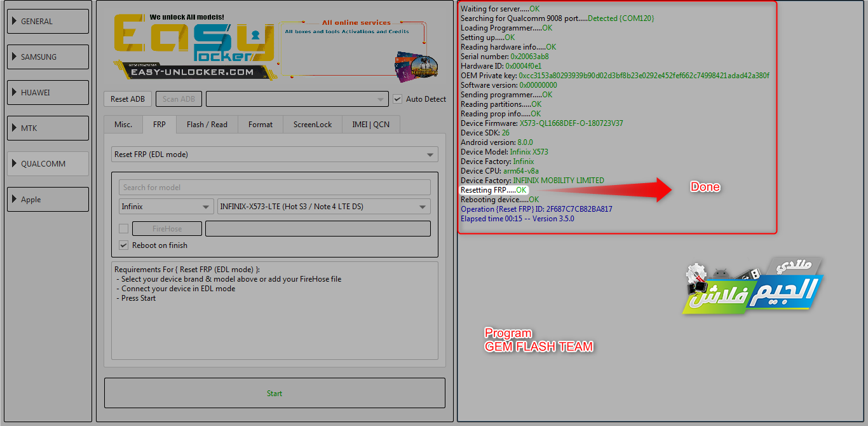Click the game cards image in banner
Screen dimensions: 868x426
(416, 65)
